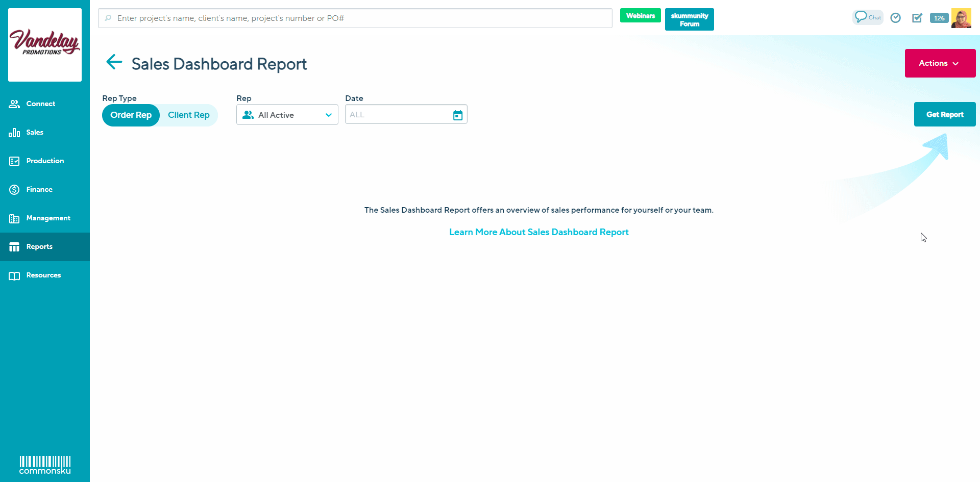
Task: Open the Production sidebar section
Action: (x=45, y=161)
